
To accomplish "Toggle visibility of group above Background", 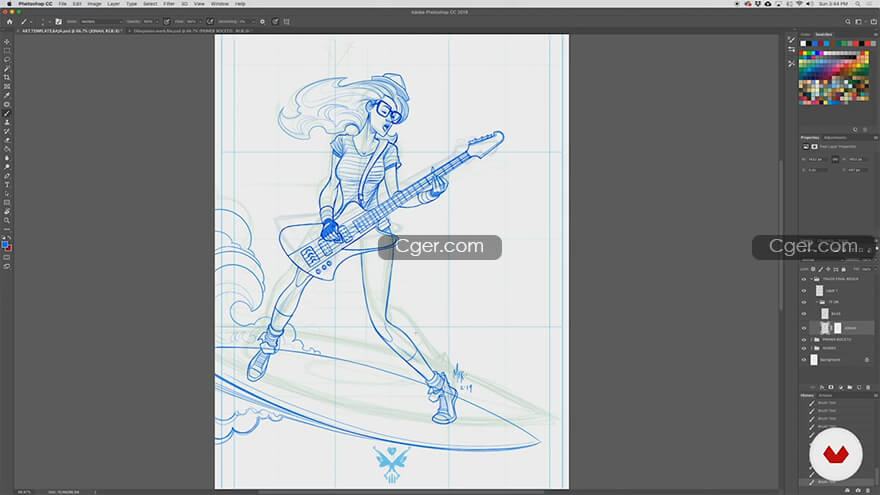I will click(804, 348).
